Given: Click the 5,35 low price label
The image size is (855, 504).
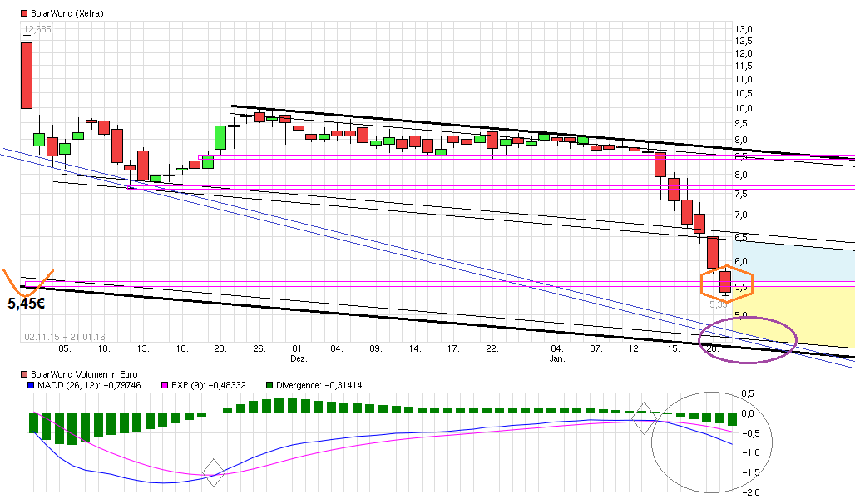Looking at the screenshot, I should pos(718,305).
